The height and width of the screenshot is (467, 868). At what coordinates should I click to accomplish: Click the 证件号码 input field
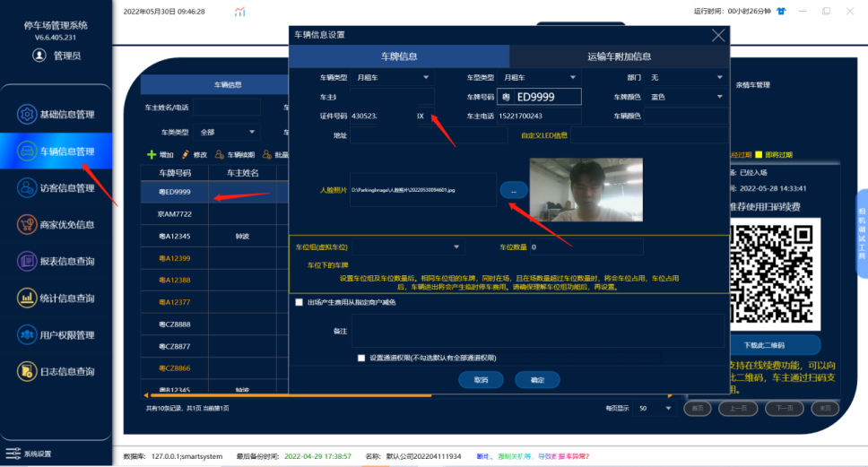(x=392, y=117)
